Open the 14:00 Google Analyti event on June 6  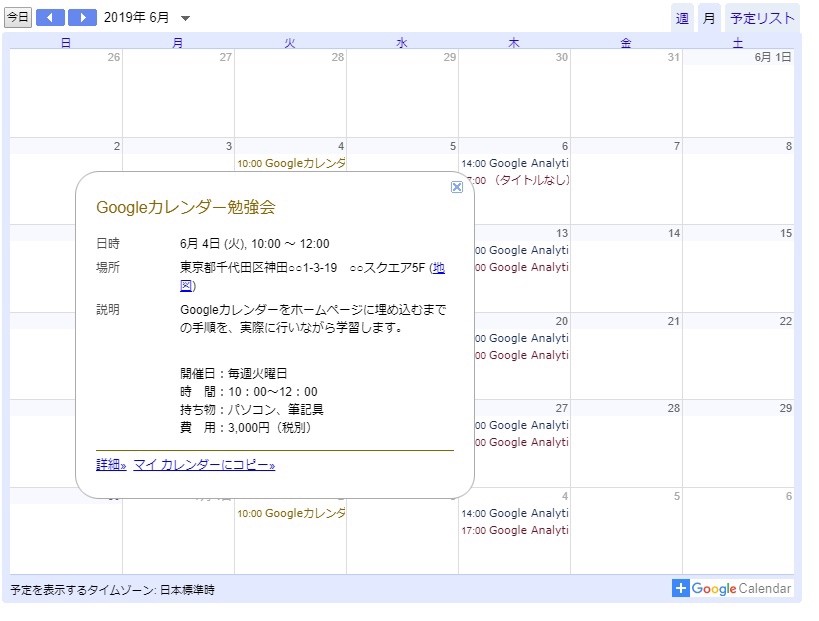514,163
